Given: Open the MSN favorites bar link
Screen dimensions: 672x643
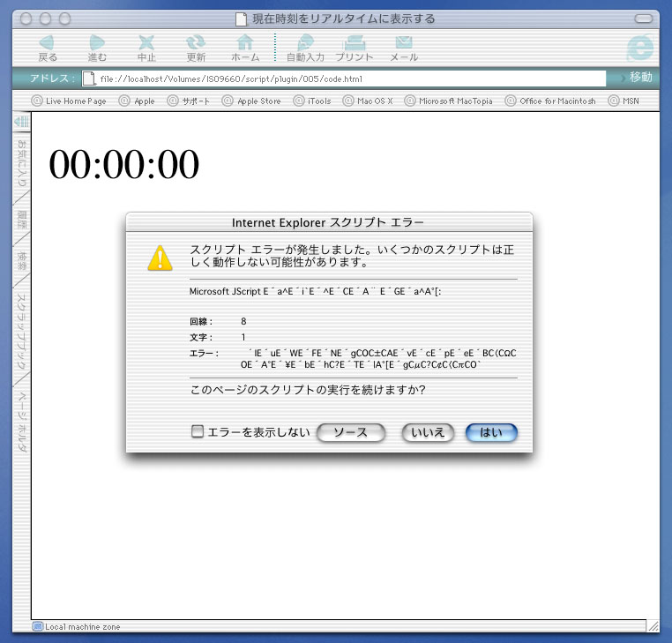Looking at the screenshot, I should pyautogui.click(x=623, y=101).
